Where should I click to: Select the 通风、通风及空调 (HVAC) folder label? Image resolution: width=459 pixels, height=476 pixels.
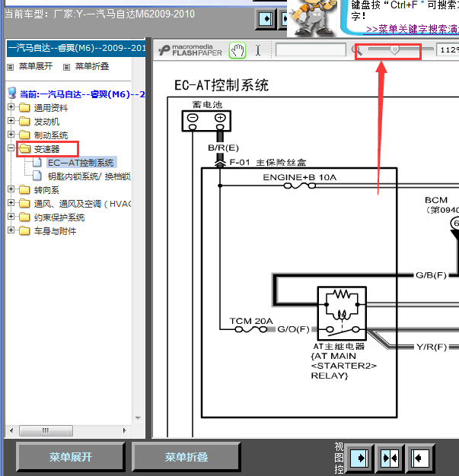coord(82,204)
